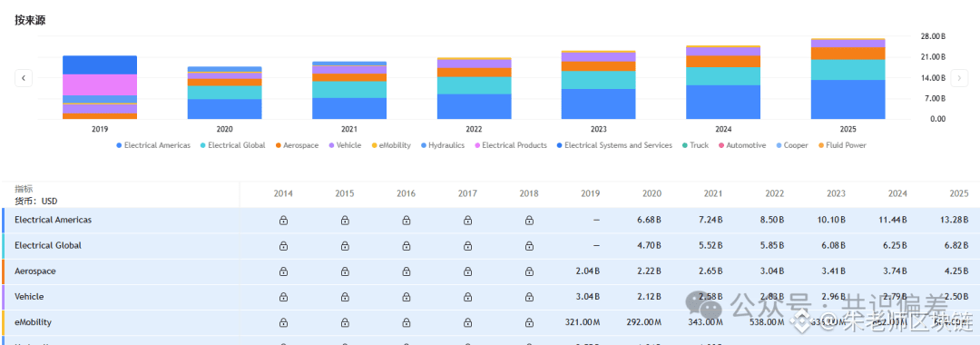Click lock icon for Electrical Americas 2016
This screenshot has width=980, height=345.
407,220
